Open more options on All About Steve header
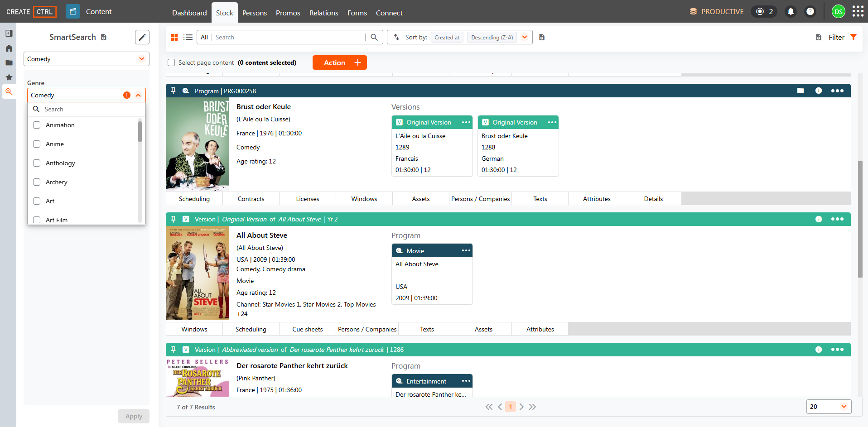Viewport: 868px width, 427px height. tap(837, 219)
